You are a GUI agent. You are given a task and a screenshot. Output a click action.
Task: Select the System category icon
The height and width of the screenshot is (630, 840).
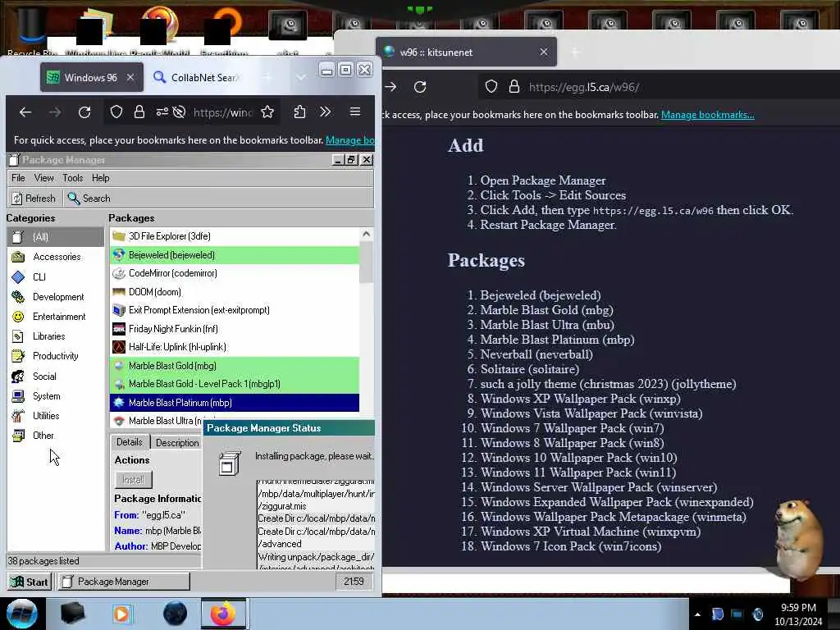pyautogui.click(x=18, y=396)
